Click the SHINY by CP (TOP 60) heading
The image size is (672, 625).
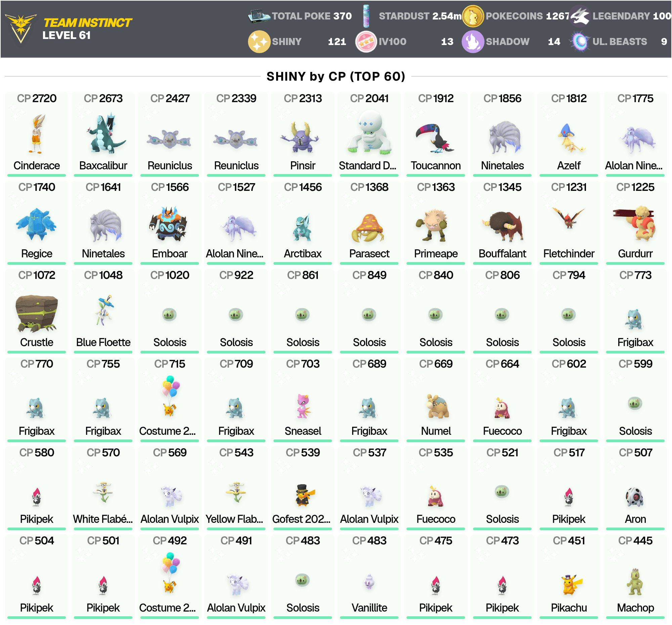(x=336, y=76)
